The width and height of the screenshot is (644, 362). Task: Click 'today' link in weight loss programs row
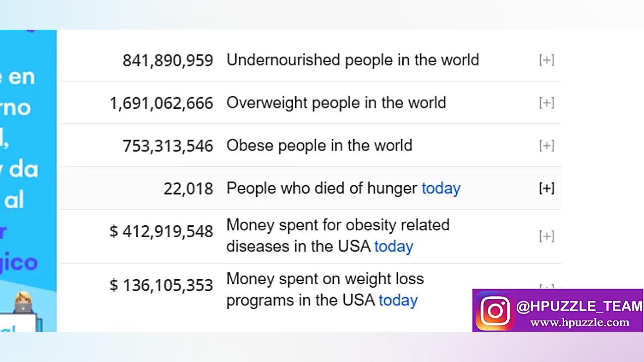pyautogui.click(x=398, y=301)
